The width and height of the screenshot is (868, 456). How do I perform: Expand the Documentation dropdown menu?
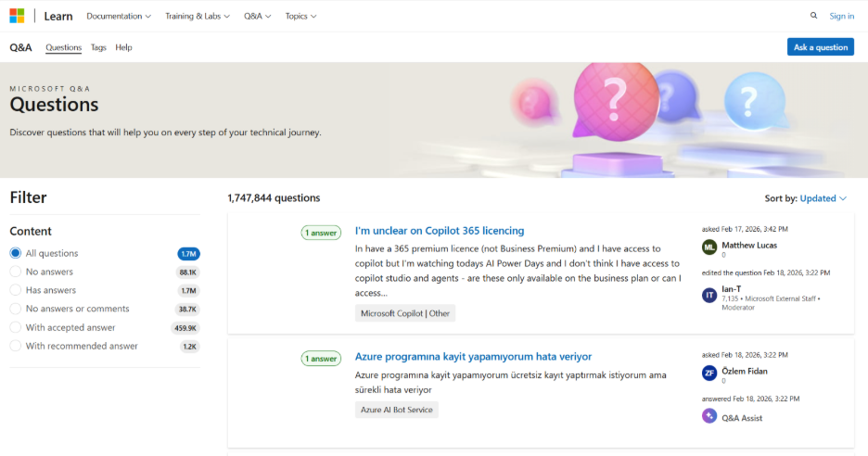(120, 16)
